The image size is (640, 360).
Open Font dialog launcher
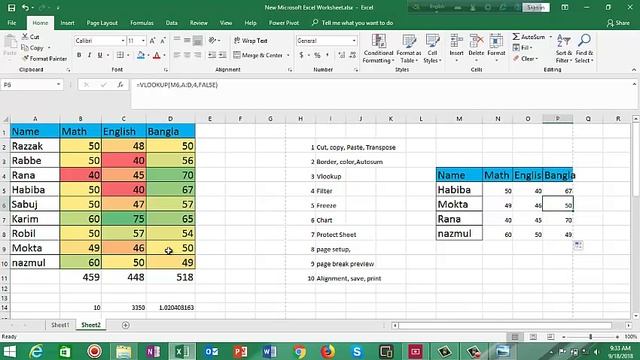click(x=165, y=70)
